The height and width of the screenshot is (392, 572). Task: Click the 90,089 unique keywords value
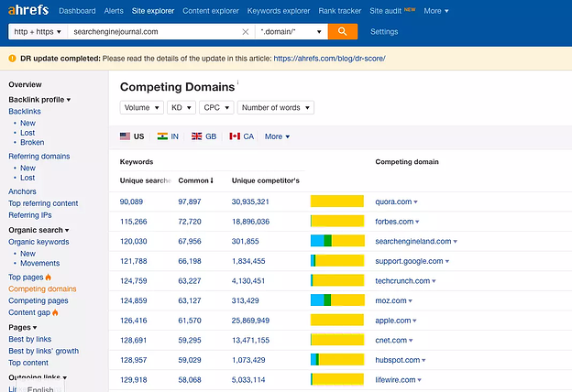pos(131,201)
